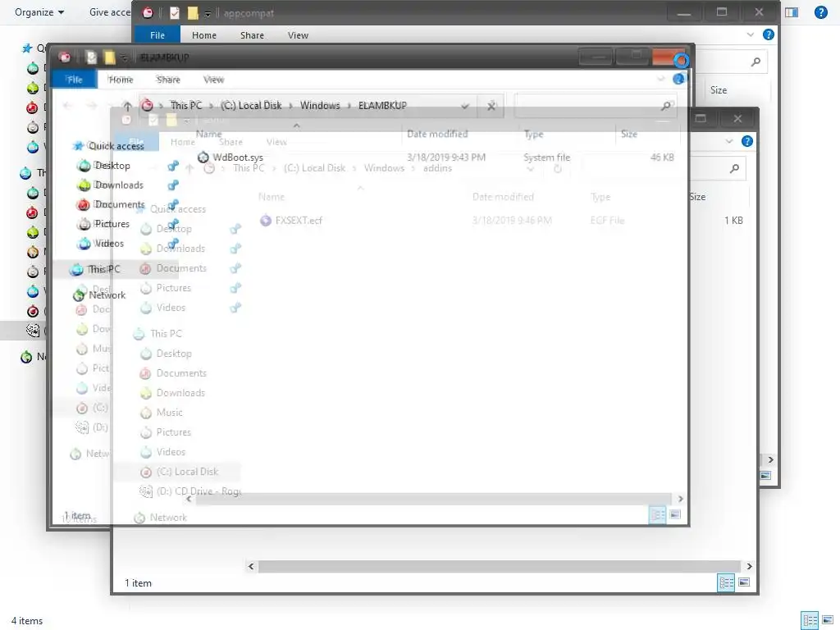
Task: Select This PC breadcrumb in ELAMBKUP address bar
Action: 186,106
